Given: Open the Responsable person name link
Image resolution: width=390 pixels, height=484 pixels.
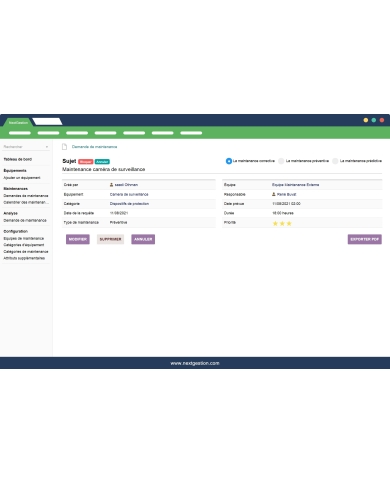Looking at the screenshot, I should 286,194.
